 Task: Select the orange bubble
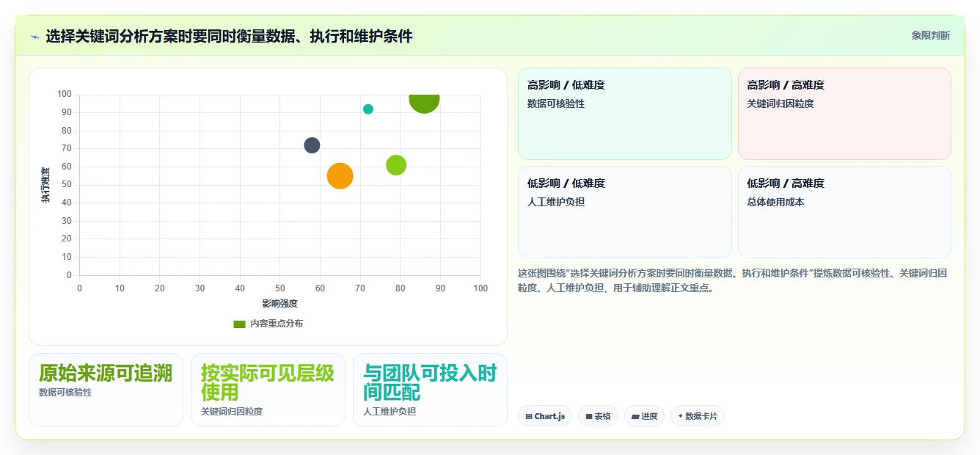coord(340,176)
